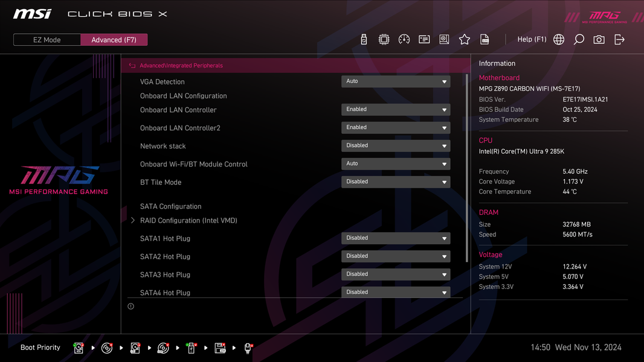
Task: Open SATA1 Hot Plug dropdown
Action: click(x=396, y=238)
